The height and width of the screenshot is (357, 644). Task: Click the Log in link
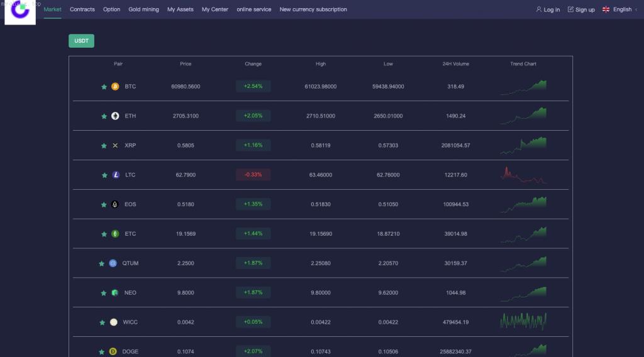(552, 10)
